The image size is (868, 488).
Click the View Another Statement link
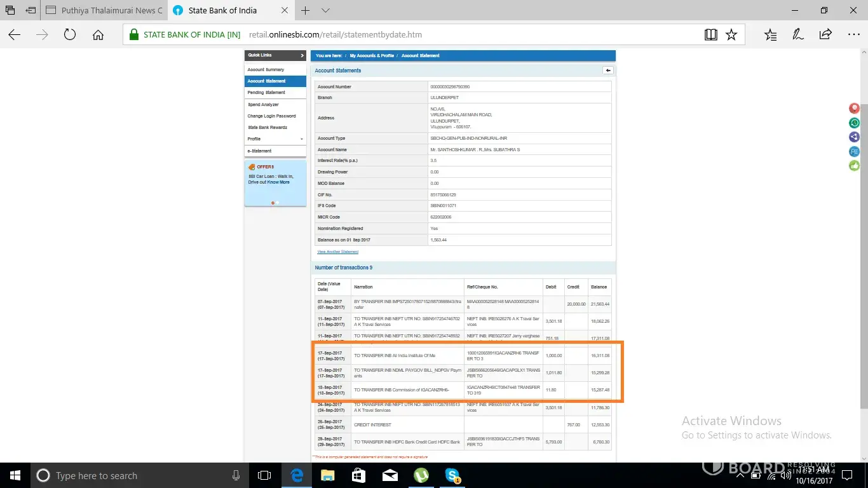click(337, 252)
